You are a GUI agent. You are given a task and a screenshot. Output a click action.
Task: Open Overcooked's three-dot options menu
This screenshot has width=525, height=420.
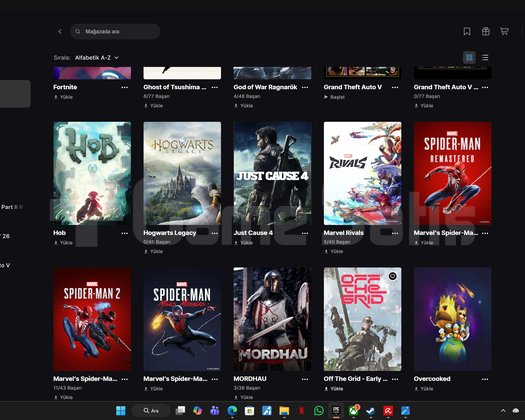coord(485,379)
